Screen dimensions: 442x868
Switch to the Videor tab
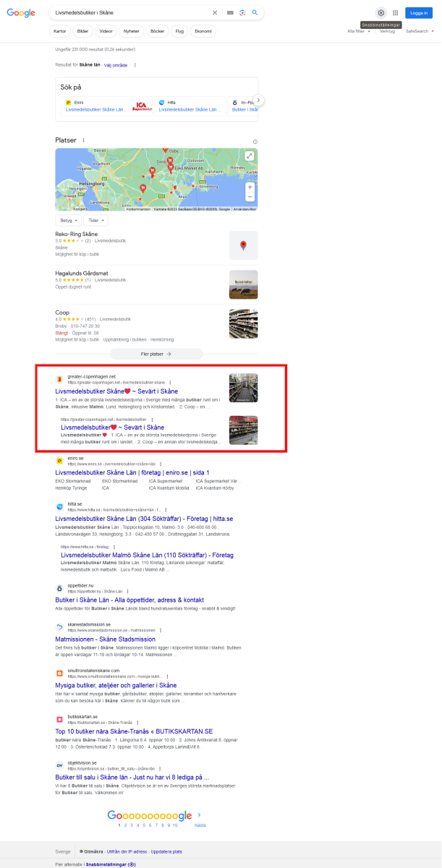pos(106,32)
